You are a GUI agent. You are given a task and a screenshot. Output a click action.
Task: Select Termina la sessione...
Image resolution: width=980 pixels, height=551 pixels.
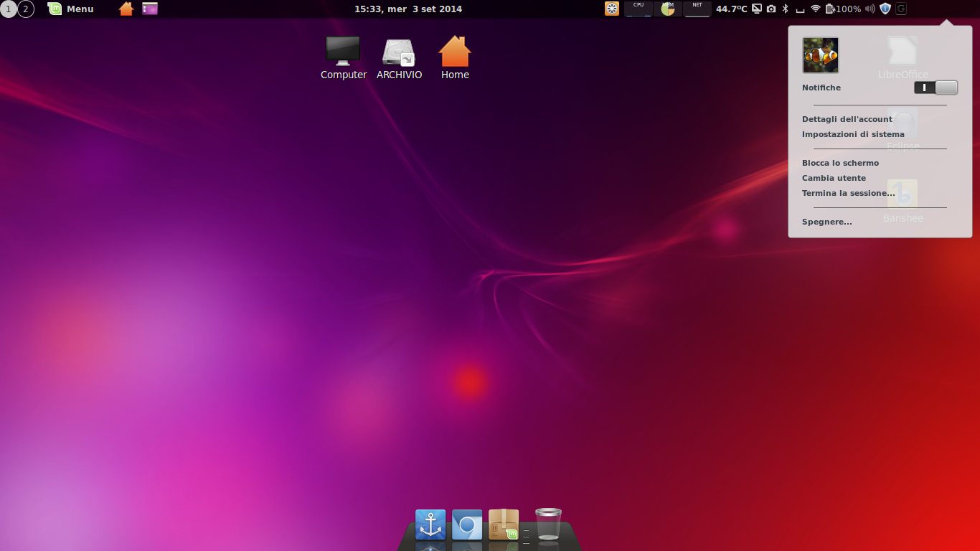tap(849, 193)
